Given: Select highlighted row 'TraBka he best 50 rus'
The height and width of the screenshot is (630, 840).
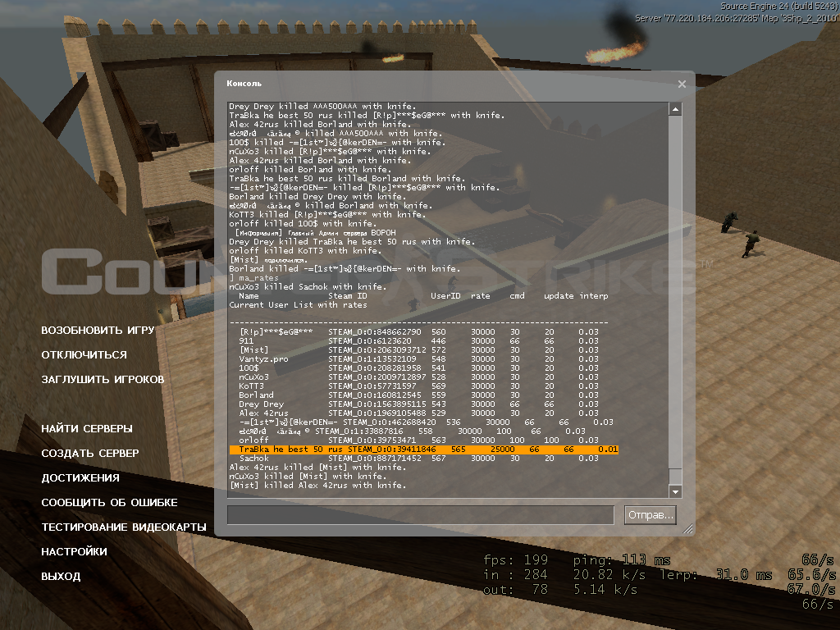Looking at the screenshot, I should (x=424, y=450).
